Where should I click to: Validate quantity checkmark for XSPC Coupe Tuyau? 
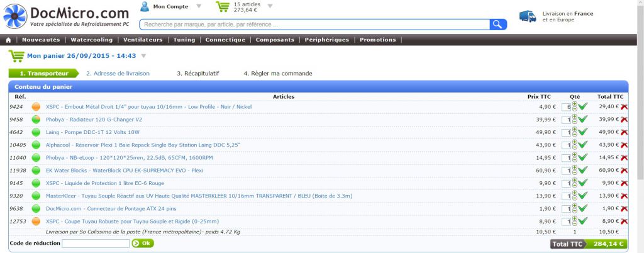click(x=583, y=222)
